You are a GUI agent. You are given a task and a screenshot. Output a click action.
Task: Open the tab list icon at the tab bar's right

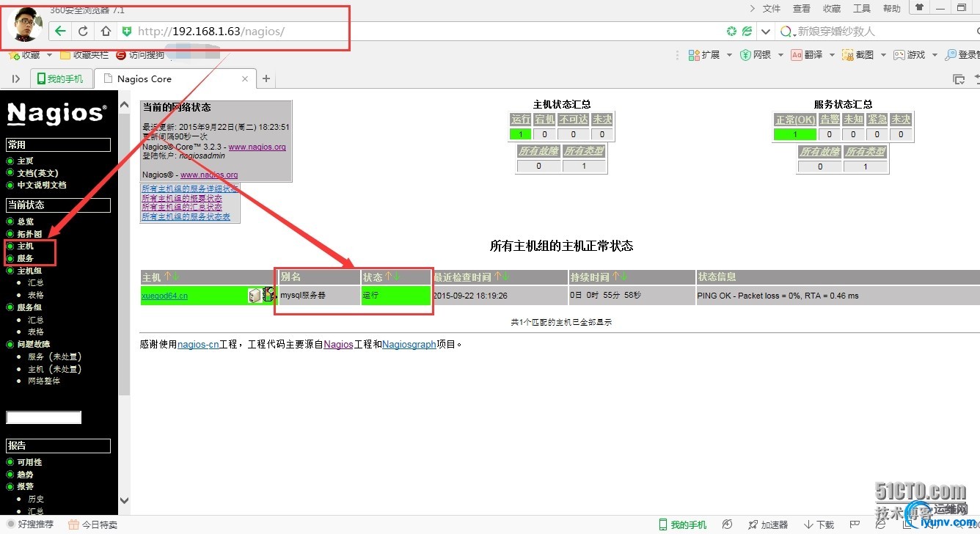958,78
